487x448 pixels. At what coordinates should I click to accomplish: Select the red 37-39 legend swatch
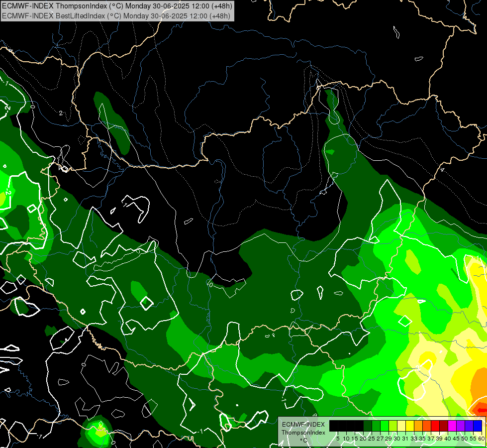tap(435, 426)
